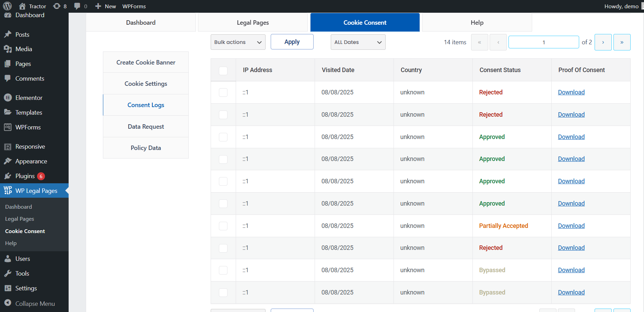Image resolution: width=644 pixels, height=312 pixels.
Task: Open Elementor from the sidebar icon
Action: (x=8, y=98)
